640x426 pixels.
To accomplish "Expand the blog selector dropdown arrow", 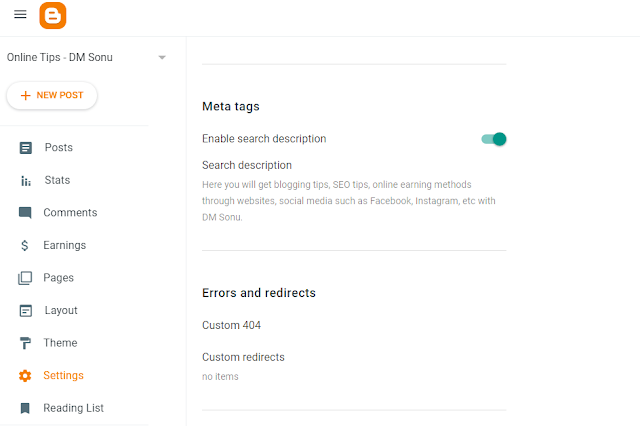I will (162, 58).
